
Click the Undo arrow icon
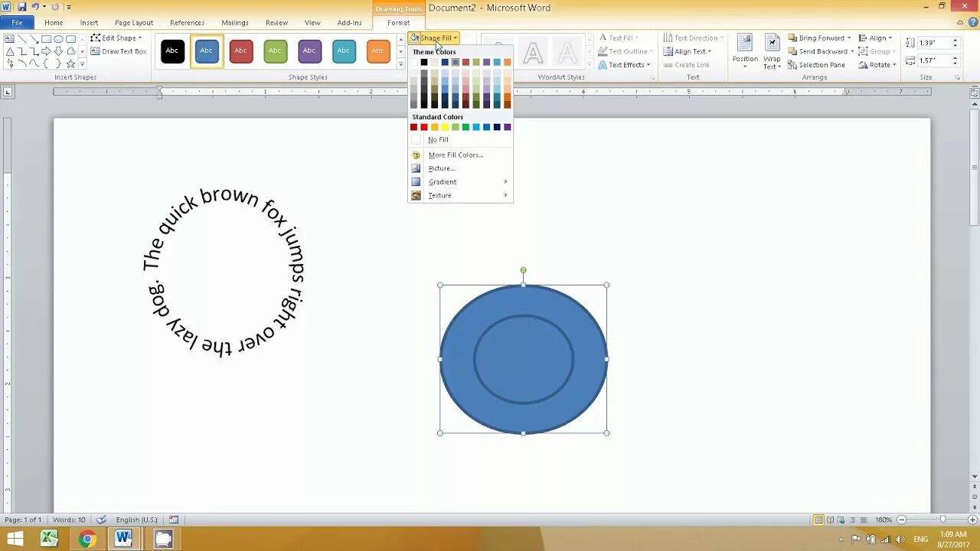pos(34,7)
